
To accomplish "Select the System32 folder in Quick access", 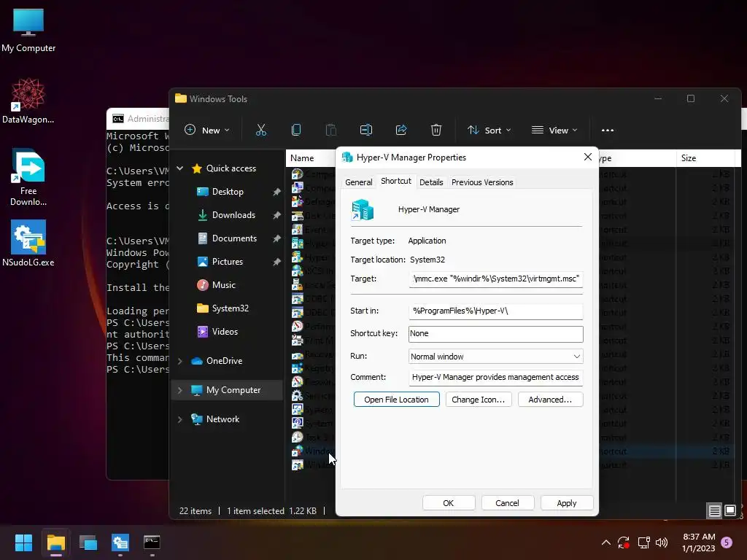I will (x=230, y=308).
